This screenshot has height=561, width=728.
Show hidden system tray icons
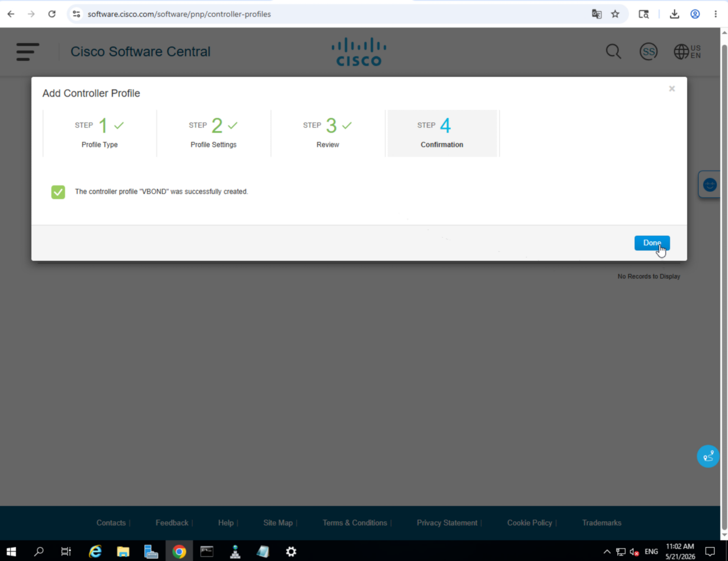pos(607,552)
